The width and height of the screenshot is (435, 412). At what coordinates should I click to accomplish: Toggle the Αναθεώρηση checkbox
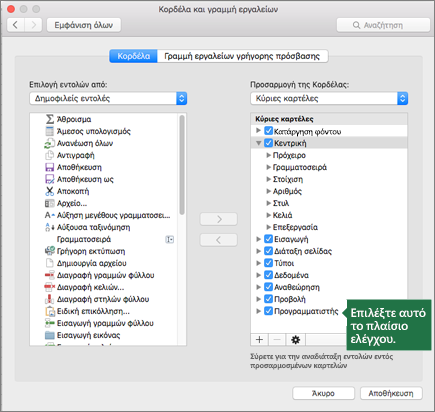click(x=268, y=287)
